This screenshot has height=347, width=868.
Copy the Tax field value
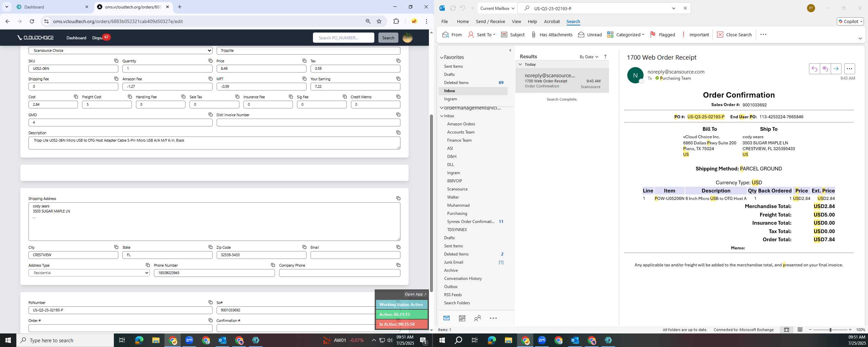(x=398, y=61)
